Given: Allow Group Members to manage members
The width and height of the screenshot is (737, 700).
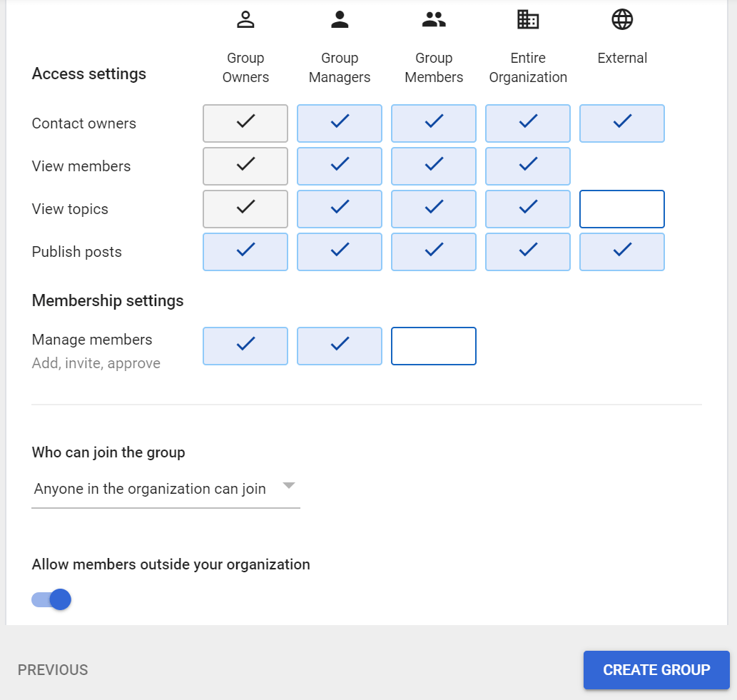Looking at the screenshot, I should [x=434, y=346].
